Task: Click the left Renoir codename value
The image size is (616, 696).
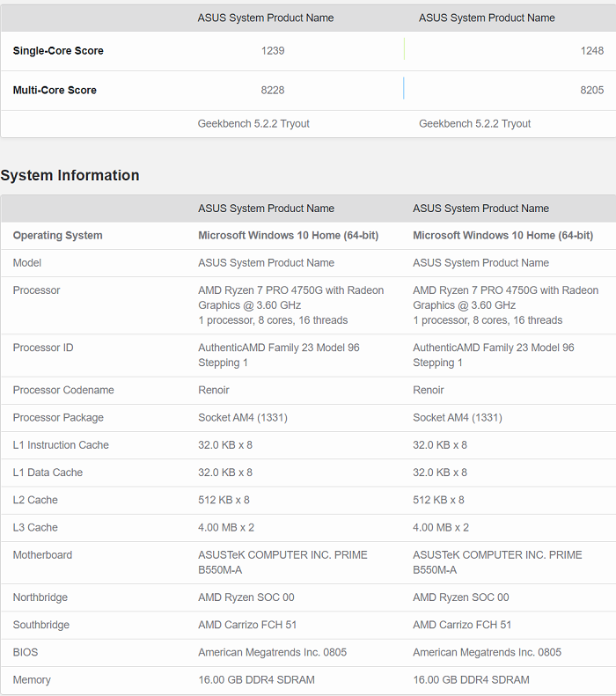Action: tap(214, 391)
